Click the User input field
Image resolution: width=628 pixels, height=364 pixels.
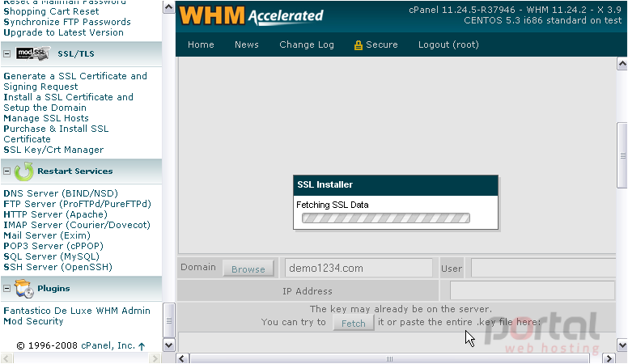(x=543, y=268)
